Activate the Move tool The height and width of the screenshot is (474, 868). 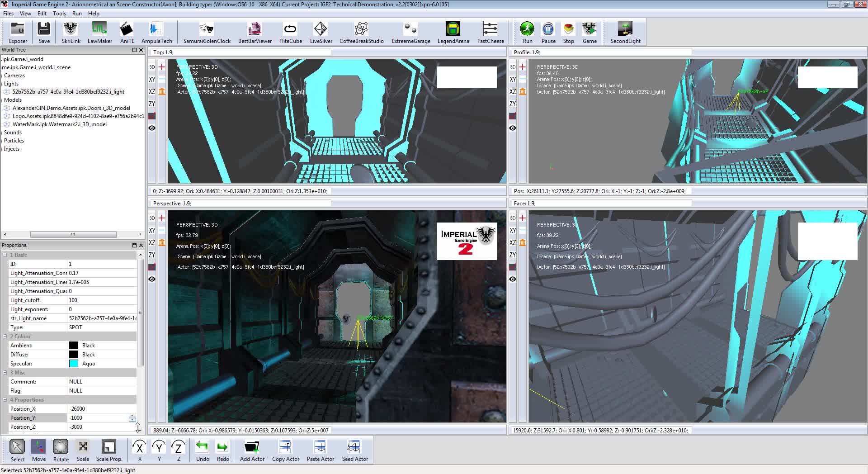(x=38, y=450)
